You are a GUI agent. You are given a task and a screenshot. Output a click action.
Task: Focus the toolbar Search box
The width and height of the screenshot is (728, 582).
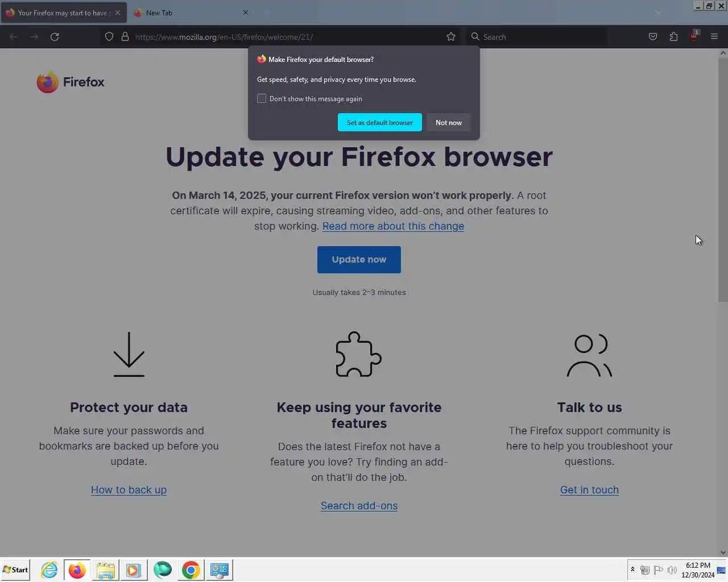[x=537, y=37]
